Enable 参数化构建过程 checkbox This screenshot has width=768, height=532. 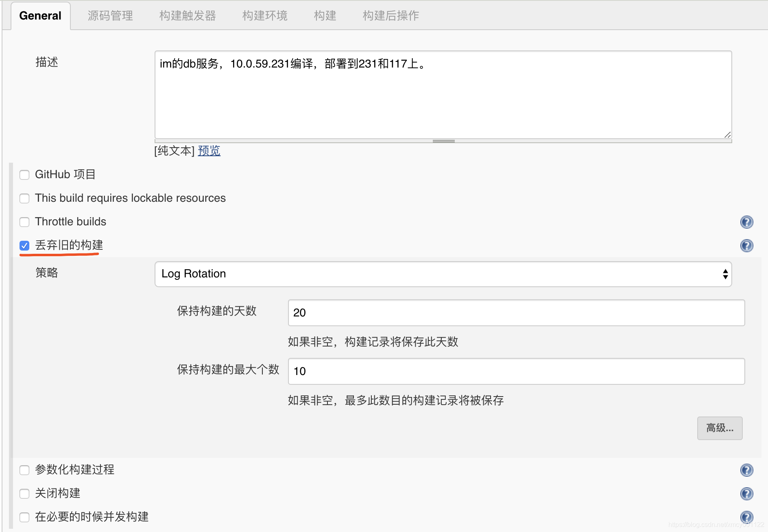coord(24,470)
